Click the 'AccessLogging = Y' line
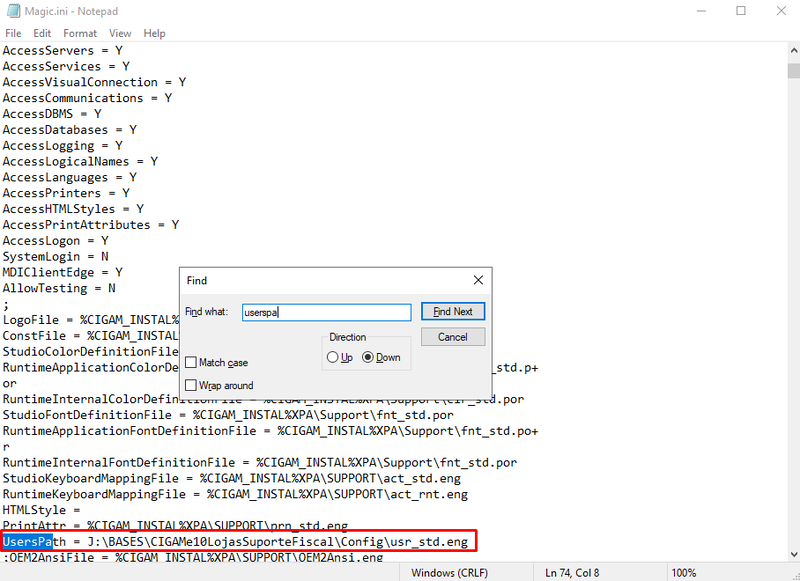The image size is (800, 581). [63, 145]
